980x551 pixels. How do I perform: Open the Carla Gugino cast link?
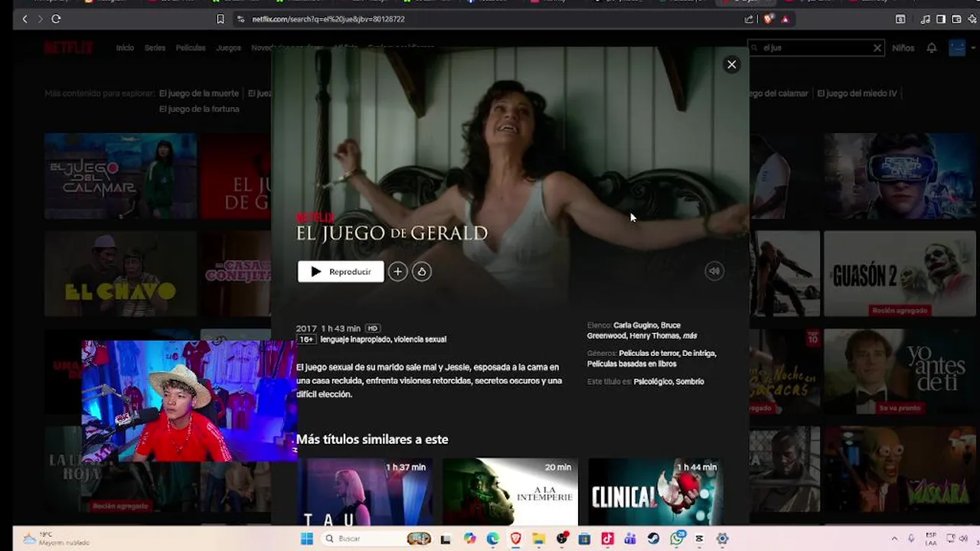click(635, 325)
